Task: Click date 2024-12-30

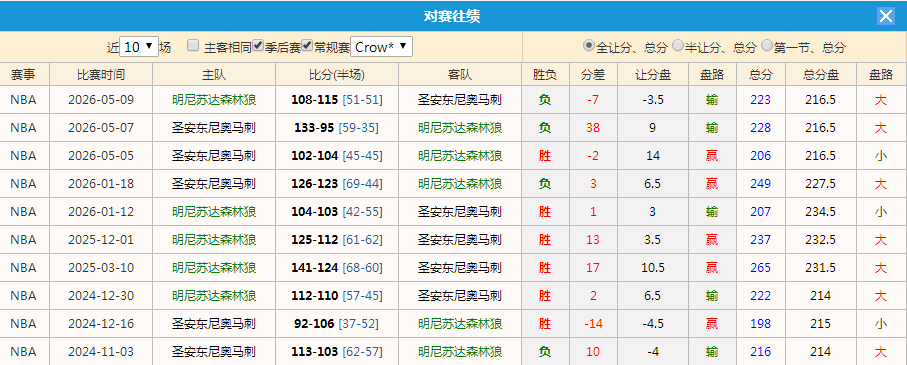Action: [x=101, y=296]
